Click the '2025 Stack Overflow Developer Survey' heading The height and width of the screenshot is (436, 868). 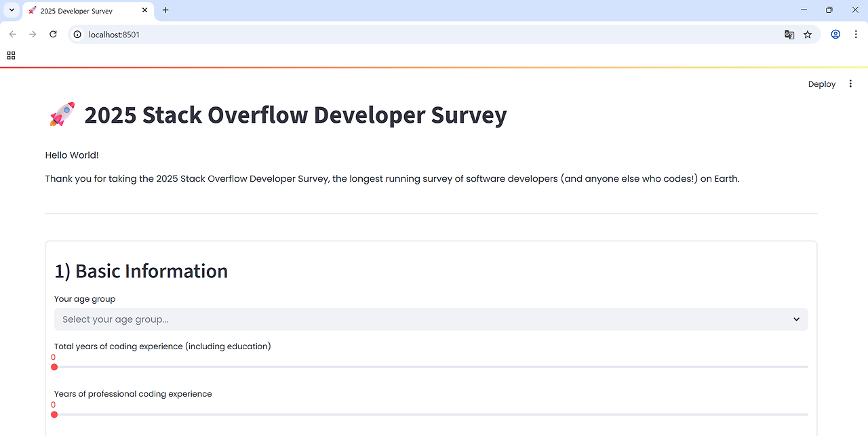pyautogui.click(x=296, y=115)
